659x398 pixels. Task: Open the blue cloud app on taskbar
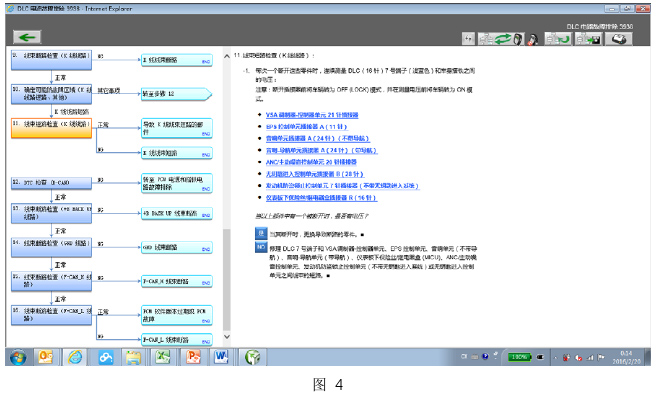(105, 358)
